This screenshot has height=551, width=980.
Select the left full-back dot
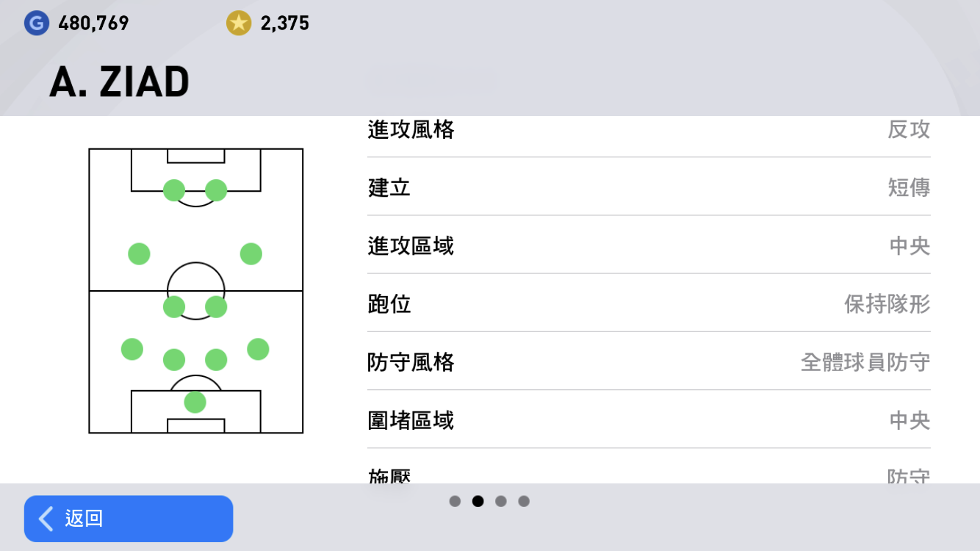[132, 349]
